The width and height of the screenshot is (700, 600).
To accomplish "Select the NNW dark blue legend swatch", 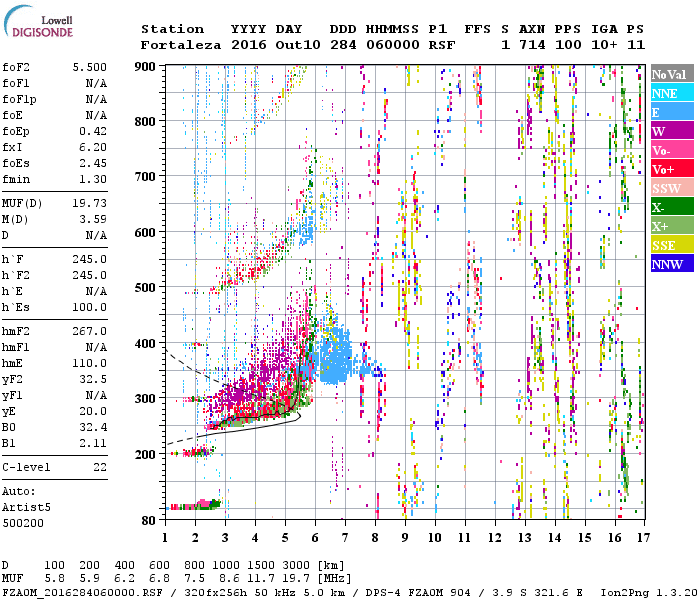I will pyautogui.click(x=672, y=263).
